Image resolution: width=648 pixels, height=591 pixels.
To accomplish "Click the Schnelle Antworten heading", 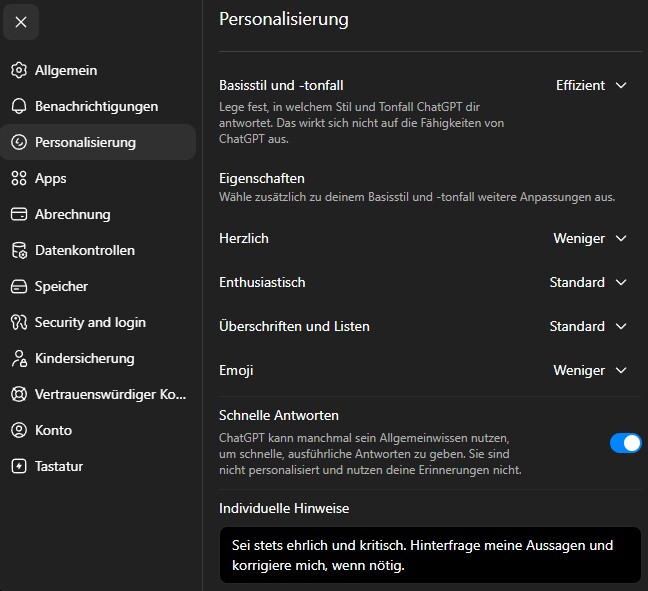I will pyautogui.click(x=279, y=415).
